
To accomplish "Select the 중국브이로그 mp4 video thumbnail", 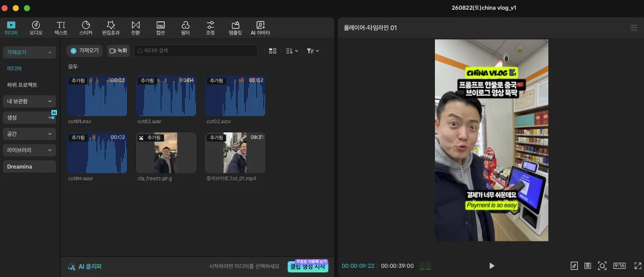I will (235, 153).
